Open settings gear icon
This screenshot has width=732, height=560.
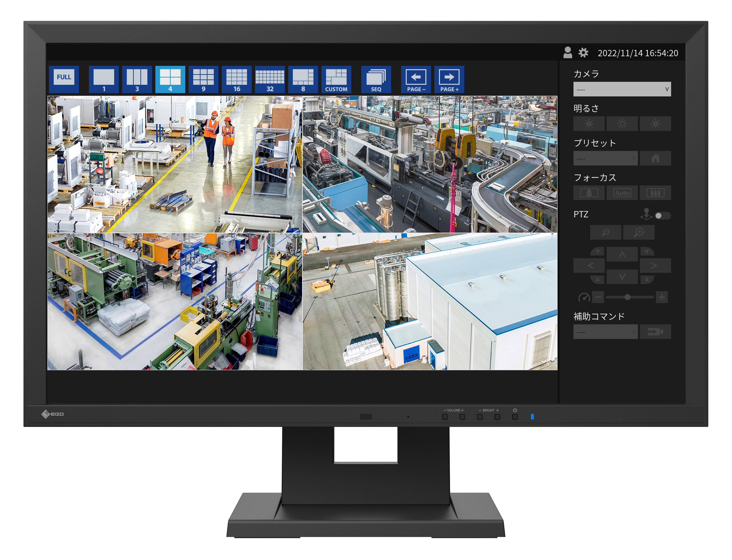tap(583, 53)
